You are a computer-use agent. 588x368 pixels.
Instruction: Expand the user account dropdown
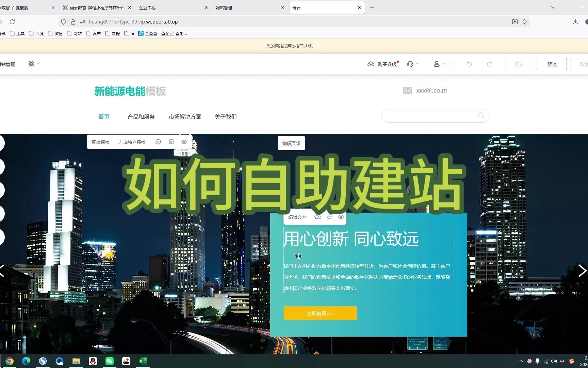pos(439,64)
